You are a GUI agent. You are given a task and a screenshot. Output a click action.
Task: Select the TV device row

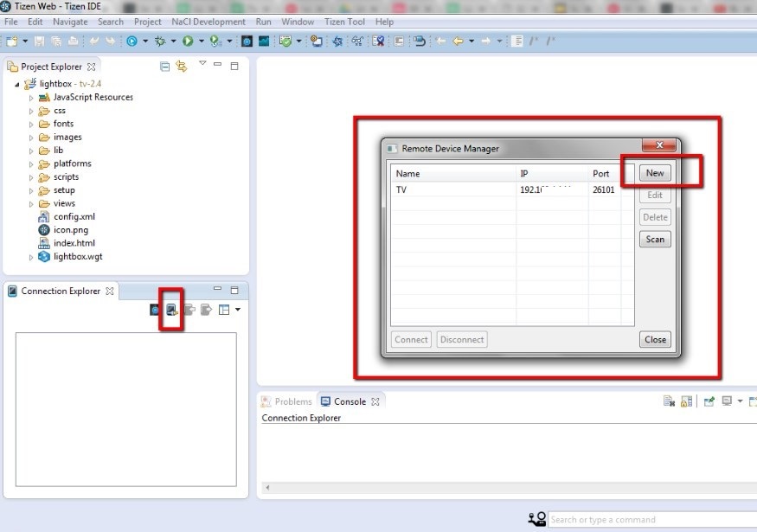click(x=512, y=189)
